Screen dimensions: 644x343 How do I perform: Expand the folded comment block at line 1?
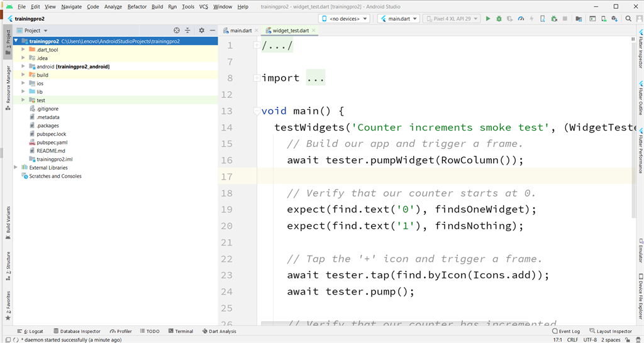(x=257, y=45)
